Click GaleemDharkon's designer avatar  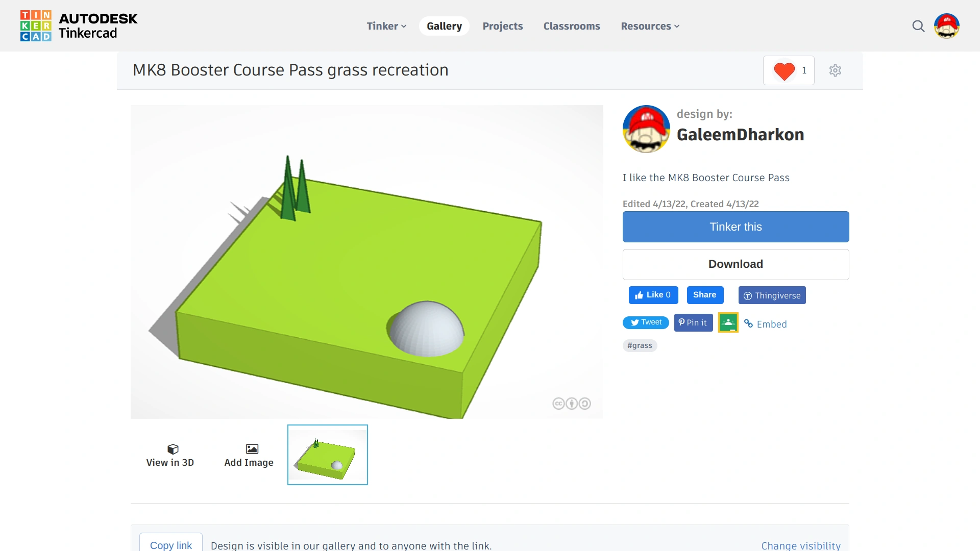pyautogui.click(x=646, y=129)
